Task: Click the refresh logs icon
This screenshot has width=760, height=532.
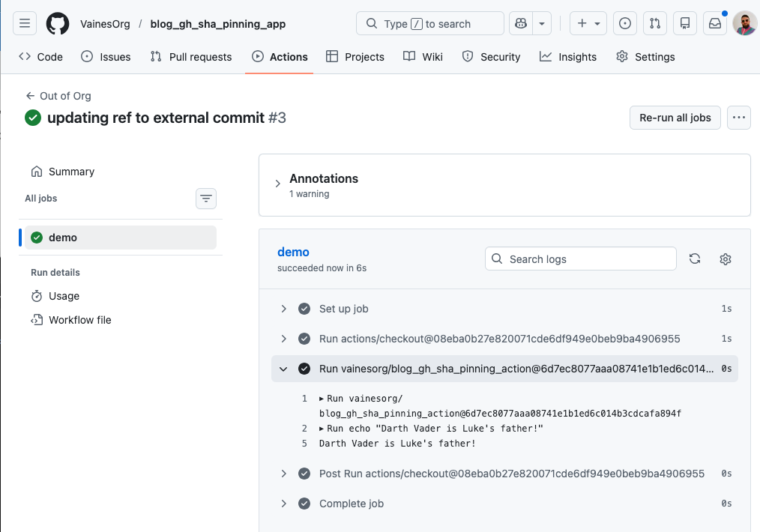Action: (x=695, y=259)
